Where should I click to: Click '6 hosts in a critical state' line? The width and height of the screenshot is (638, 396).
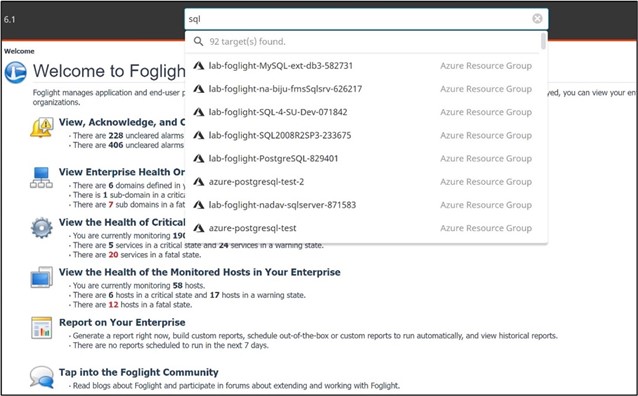point(189,295)
